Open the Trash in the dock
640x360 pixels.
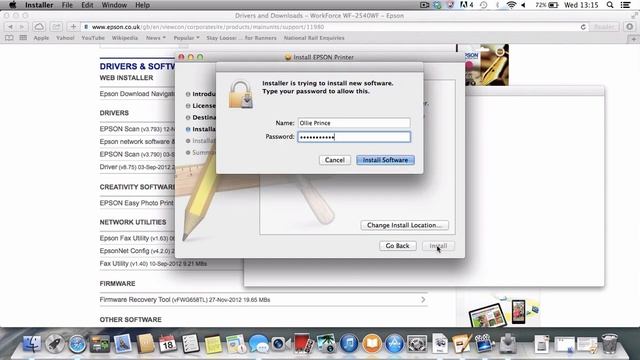click(609, 344)
